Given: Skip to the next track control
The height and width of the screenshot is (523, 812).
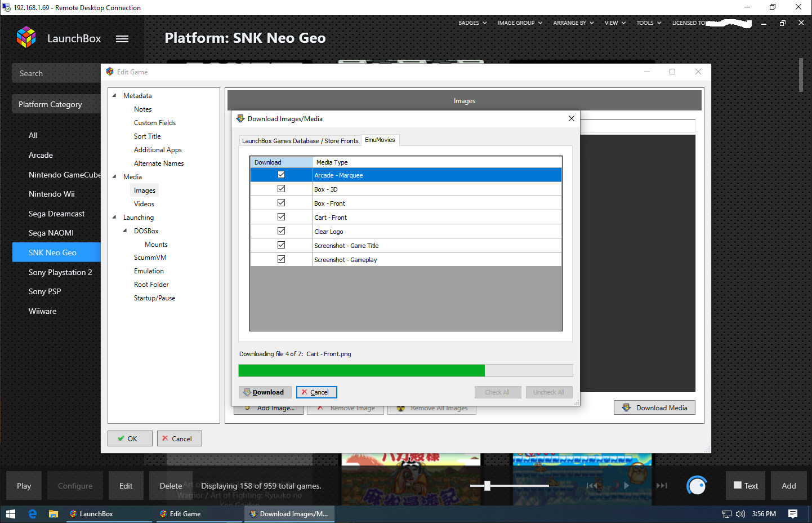Looking at the screenshot, I should click(x=662, y=485).
